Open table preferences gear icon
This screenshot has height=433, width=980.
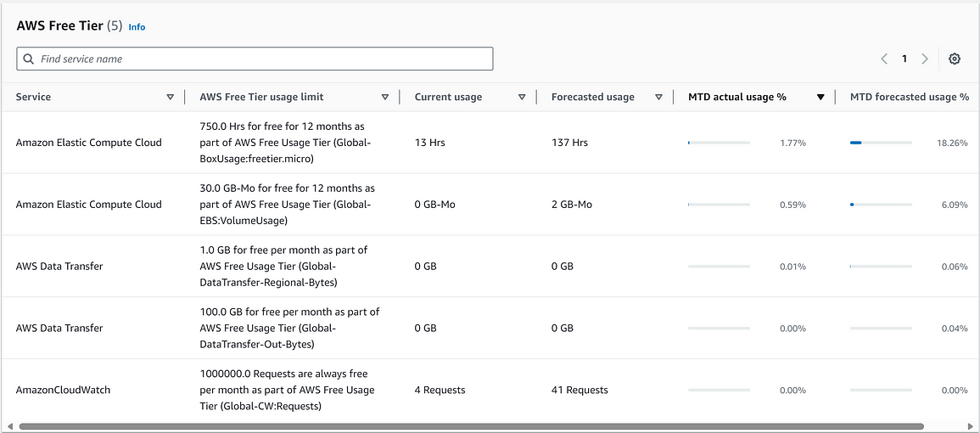coord(954,59)
